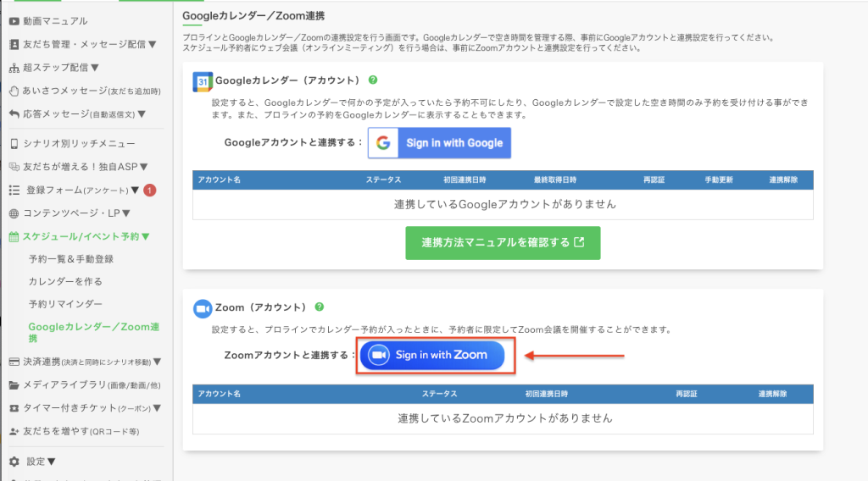Click the Google Calendar help question mark icon
This screenshot has width=868, height=481.
click(372, 80)
